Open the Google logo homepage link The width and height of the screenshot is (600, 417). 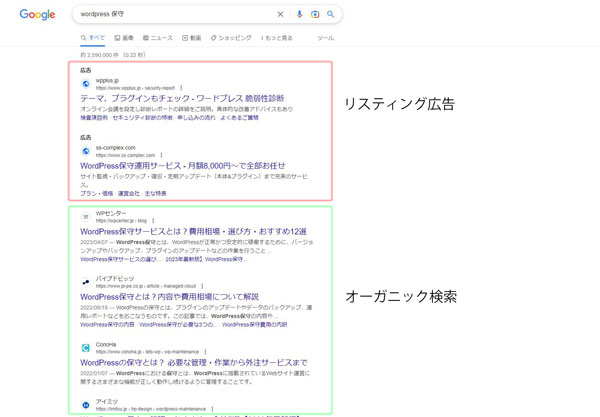(x=37, y=15)
